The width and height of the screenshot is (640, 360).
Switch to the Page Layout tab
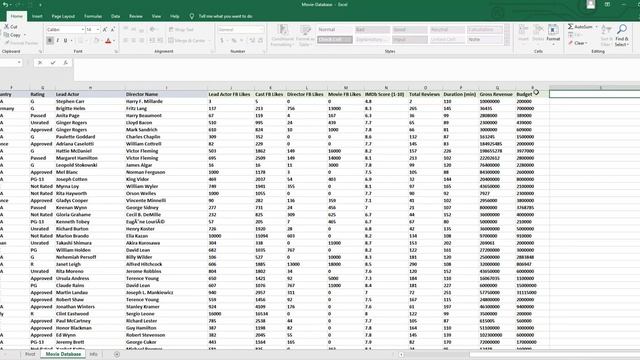click(63, 16)
